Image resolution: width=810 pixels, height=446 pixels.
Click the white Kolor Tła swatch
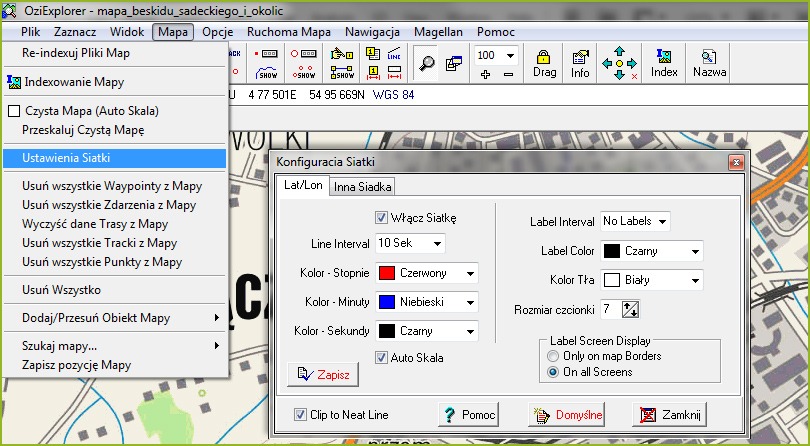[x=612, y=281]
